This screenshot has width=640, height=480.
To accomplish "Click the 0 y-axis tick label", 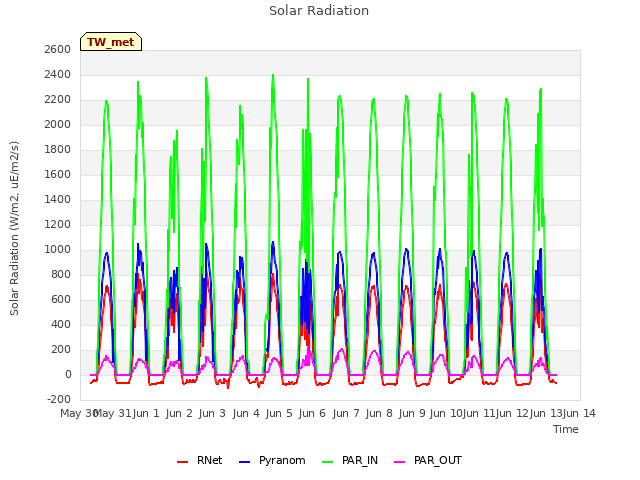I will (x=68, y=375).
